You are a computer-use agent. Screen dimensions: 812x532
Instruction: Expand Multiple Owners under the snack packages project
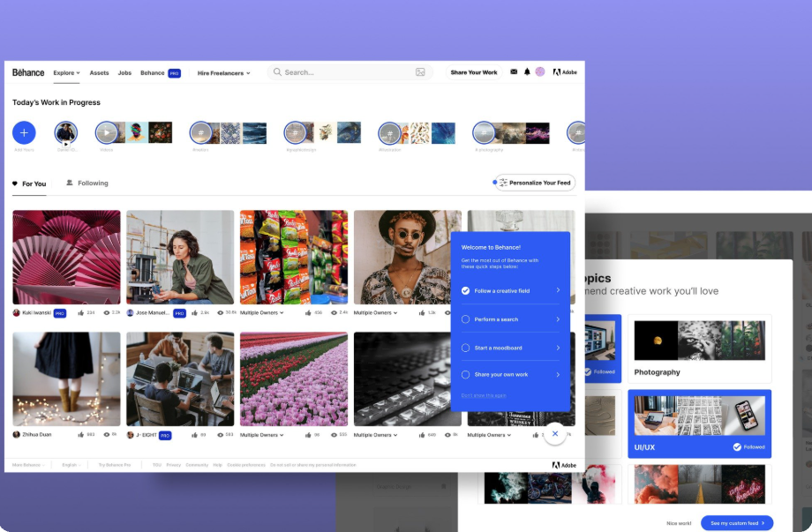pos(262,312)
